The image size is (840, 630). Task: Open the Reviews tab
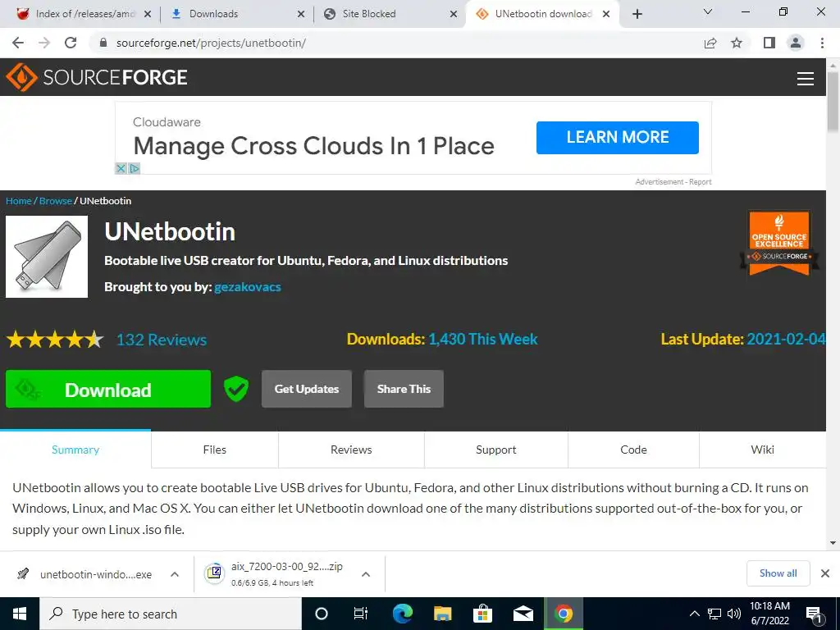(351, 450)
